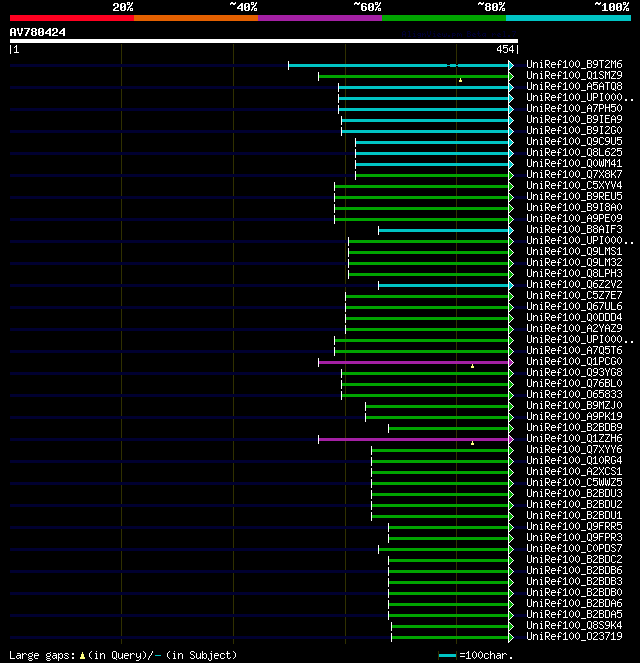Select the UniRef100_Q0WM41 label

click(x=574, y=163)
